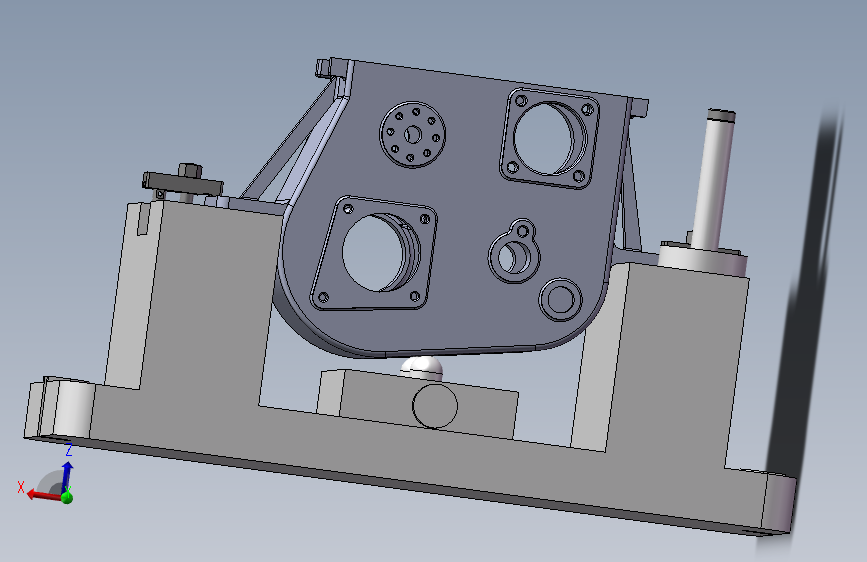The image size is (867, 562).
Task: Click the blue Z axis of orientation triad
Action: tap(67, 477)
